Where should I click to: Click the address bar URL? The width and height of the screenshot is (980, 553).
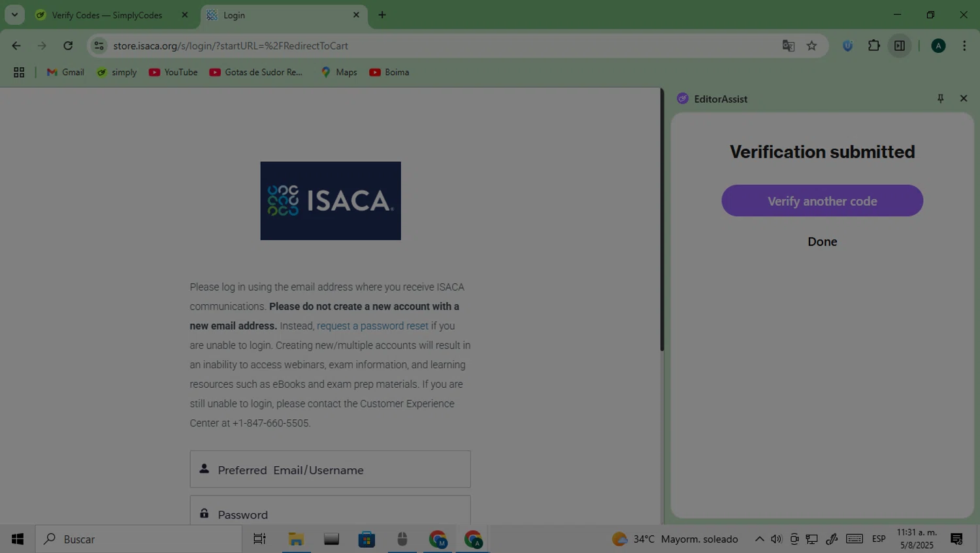coord(231,46)
